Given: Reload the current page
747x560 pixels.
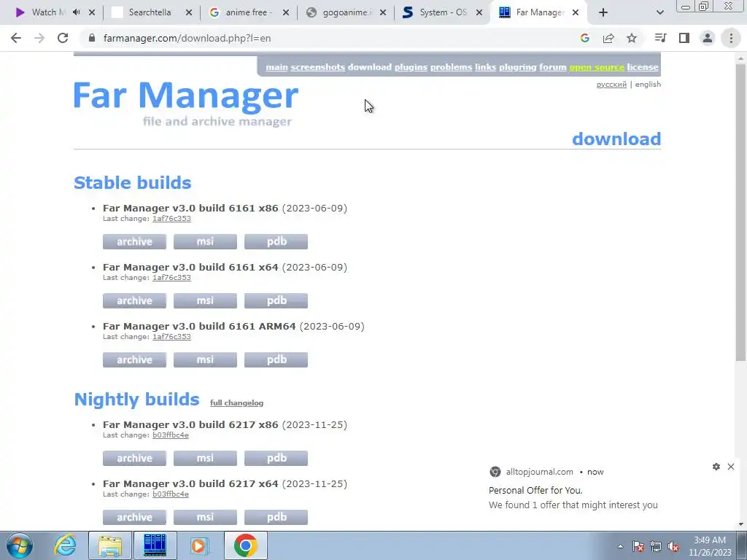Looking at the screenshot, I should click(63, 38).
